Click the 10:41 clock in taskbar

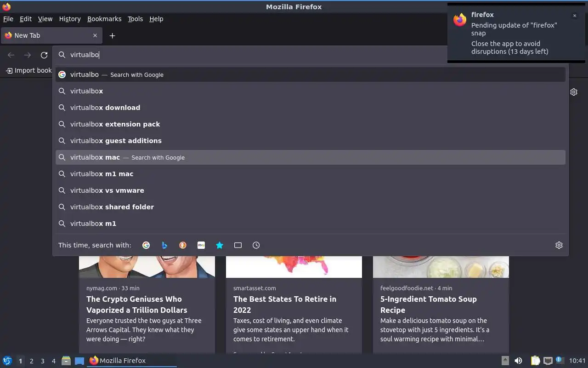coord(577,361)
